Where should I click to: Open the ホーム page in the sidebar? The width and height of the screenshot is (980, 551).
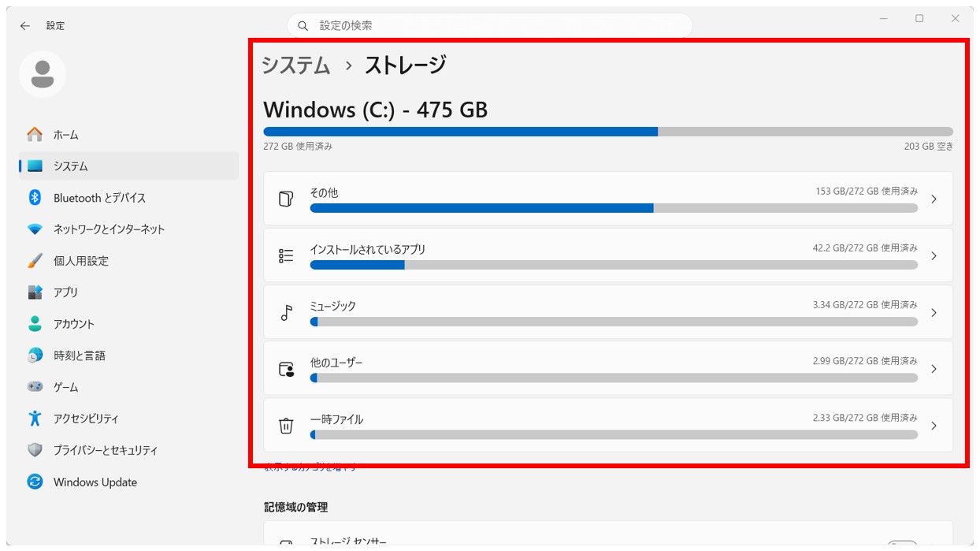tap(65, 134)
